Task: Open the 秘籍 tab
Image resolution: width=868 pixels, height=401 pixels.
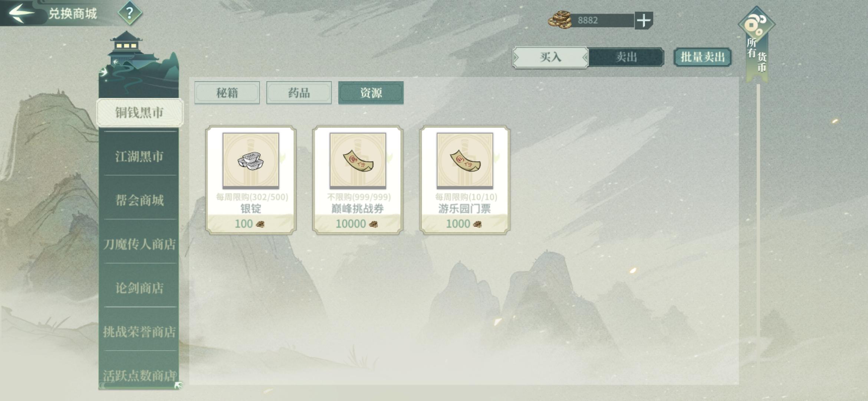Action: [x=227, y=92]
